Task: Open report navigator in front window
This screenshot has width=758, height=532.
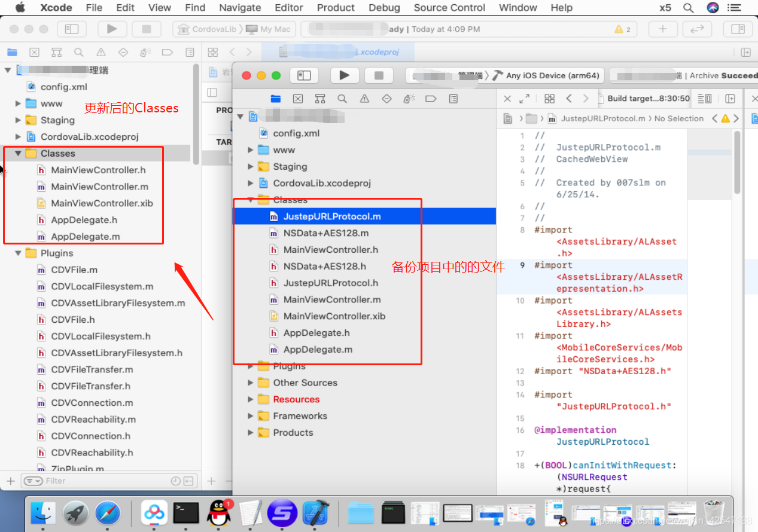Action: [x=453, y=99]
